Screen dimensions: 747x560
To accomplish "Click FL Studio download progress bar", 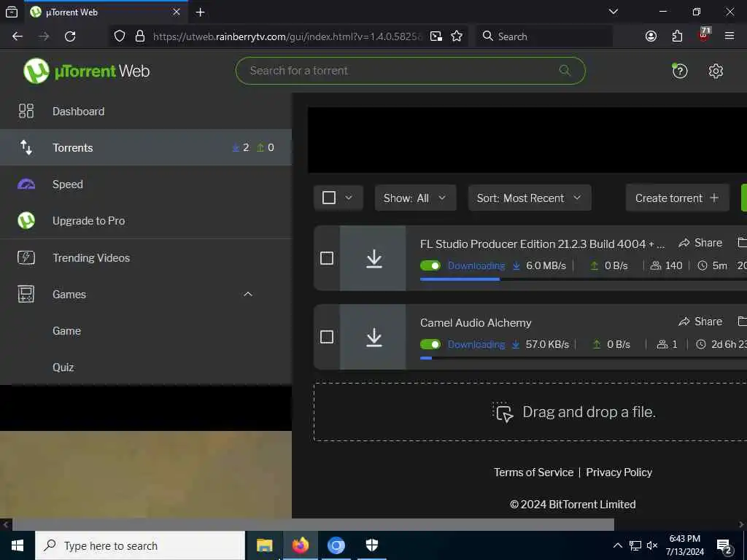I will point(584,279).
